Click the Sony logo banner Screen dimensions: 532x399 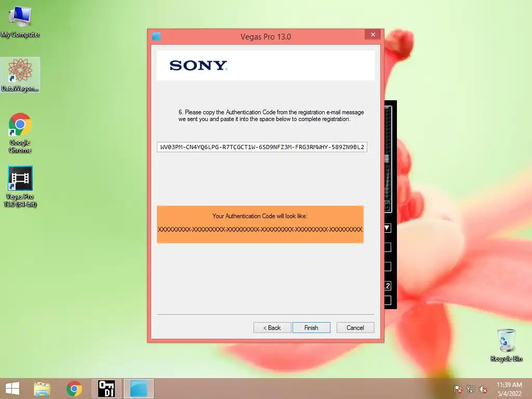265,65
